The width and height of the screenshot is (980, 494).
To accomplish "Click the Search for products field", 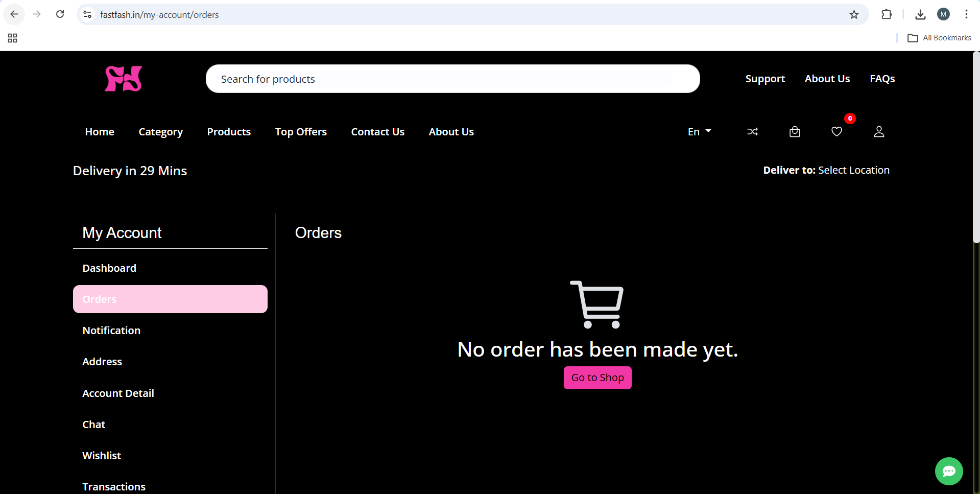I will 452,79.
